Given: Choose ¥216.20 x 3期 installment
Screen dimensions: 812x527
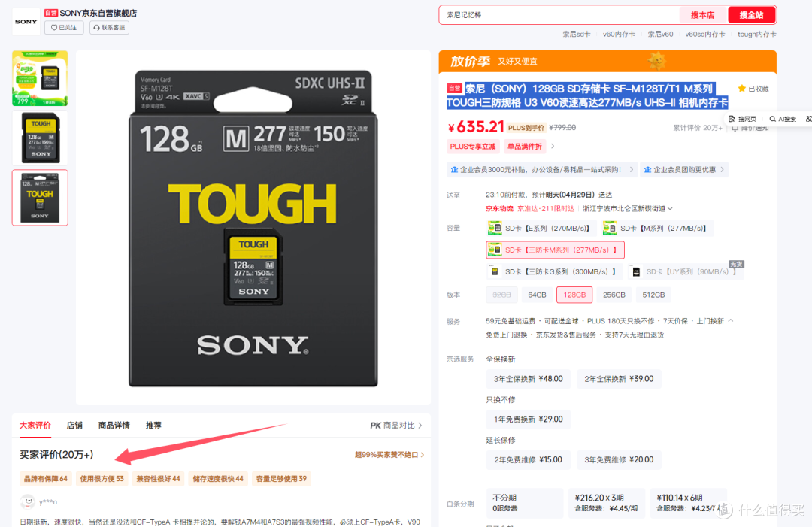Looking at the screenshot, I should pos(607,503).
